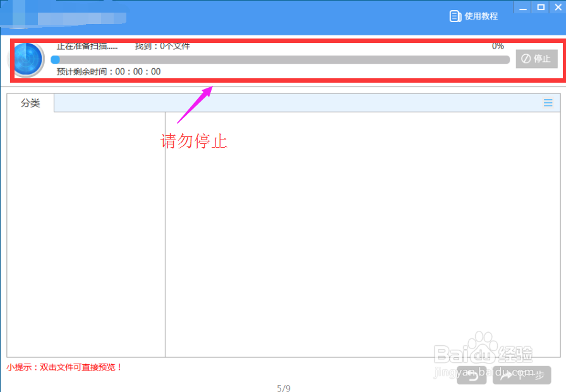Open the three-line list view menu icon
Image resolution: width=566 pixels, height=392 pixels.
(x=548, y=103)
